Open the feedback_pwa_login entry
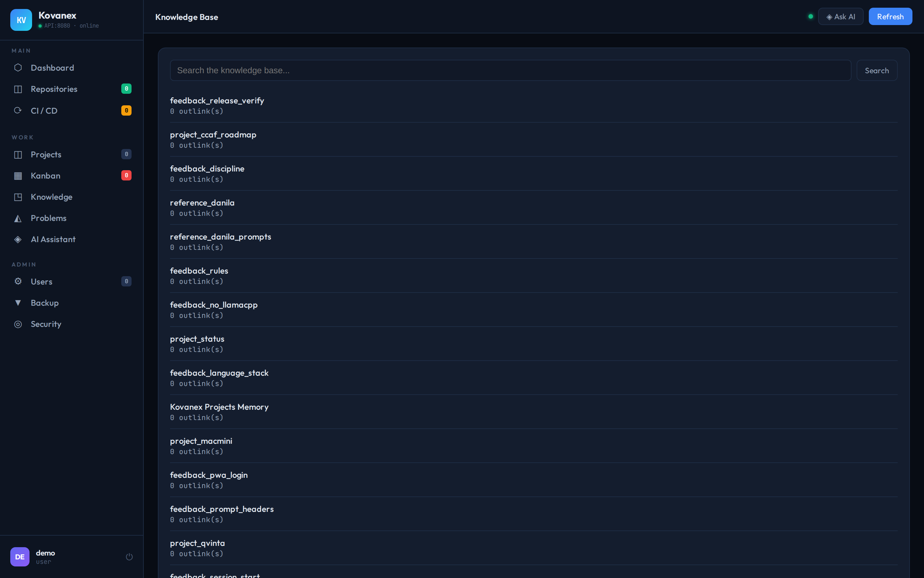 click(x=534, y=480)
